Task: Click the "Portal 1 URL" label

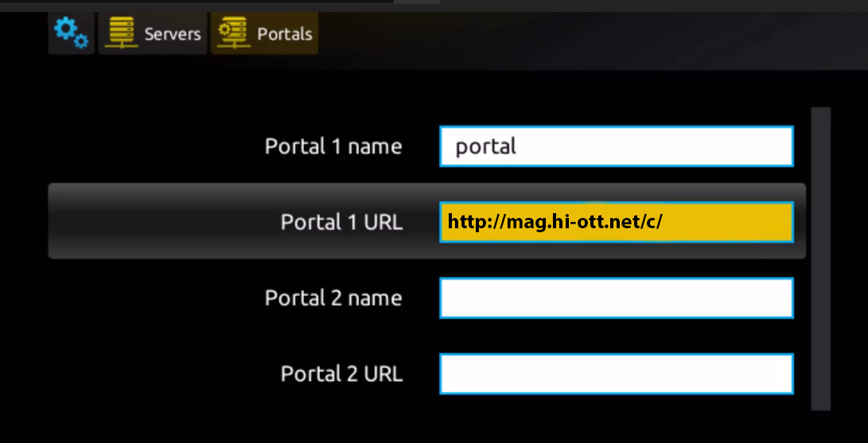Action: click(x=341, y=223)
